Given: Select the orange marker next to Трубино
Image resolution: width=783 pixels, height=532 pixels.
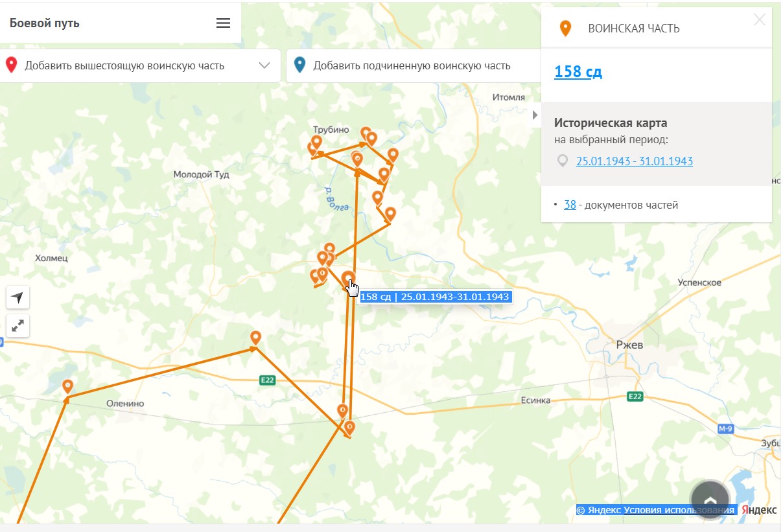Looking at the screenshot, I should (316, 142).
